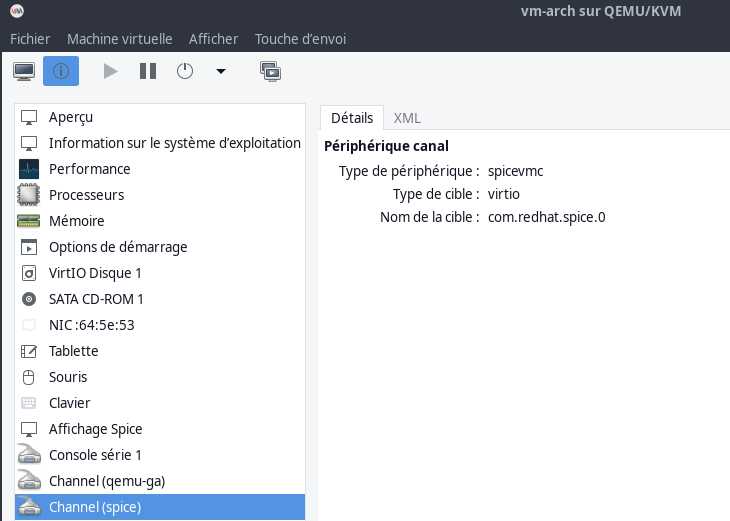
Task: Click the hardware details info icon
Action: (61, 71)
